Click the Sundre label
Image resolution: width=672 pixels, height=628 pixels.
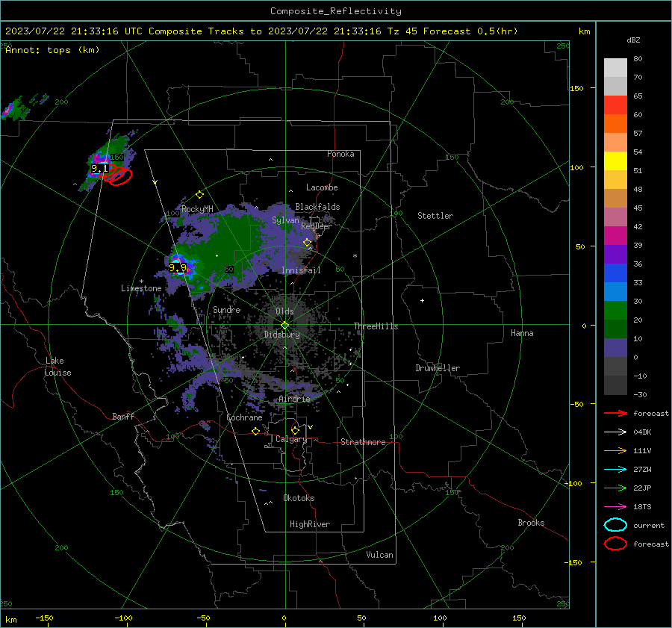[227, 309]
